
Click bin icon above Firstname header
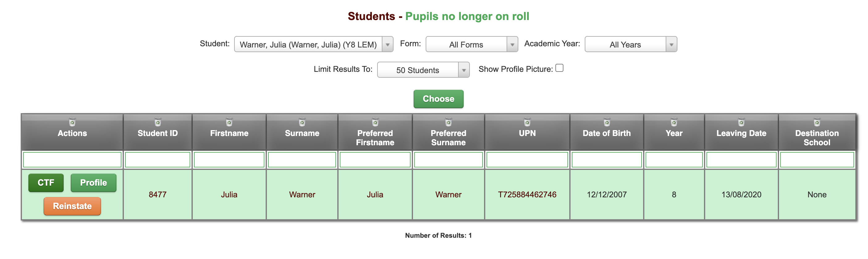coord(229,122)
